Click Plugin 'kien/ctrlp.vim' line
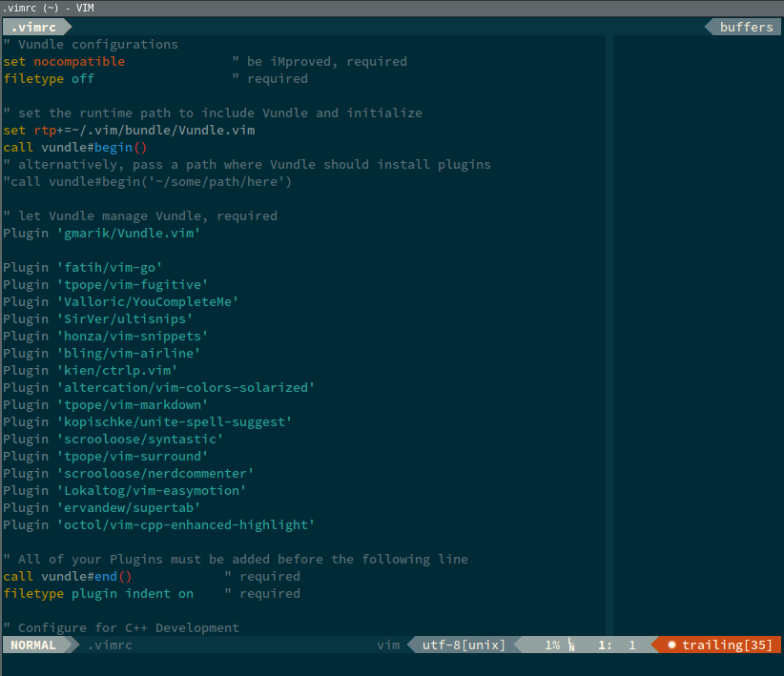This screenshot has width=784, height=676. tap(90, 371)
